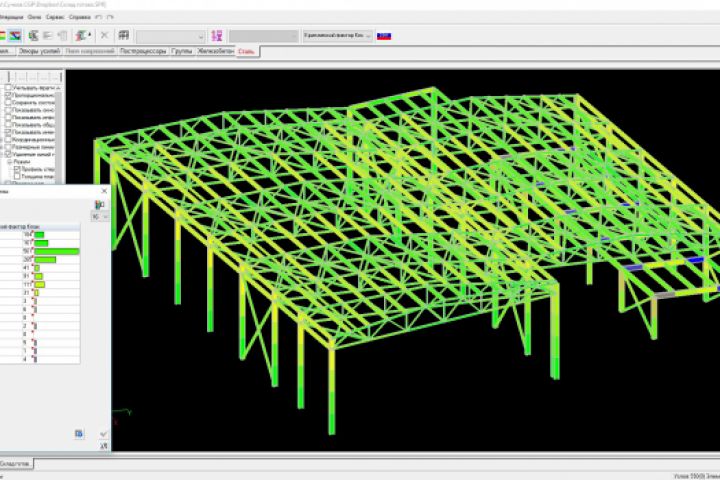Click the Russian flag icon
Screen dimensions: 720x480
pos(384,36)
